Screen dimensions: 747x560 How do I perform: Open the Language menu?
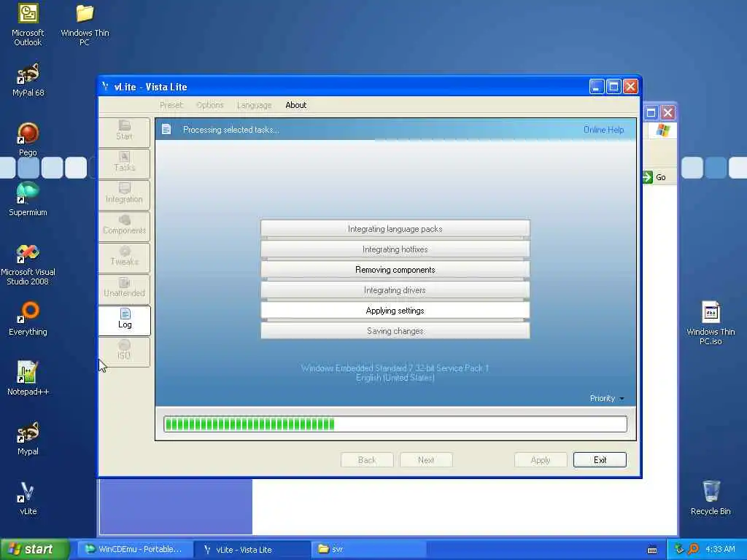coord(254,105)
